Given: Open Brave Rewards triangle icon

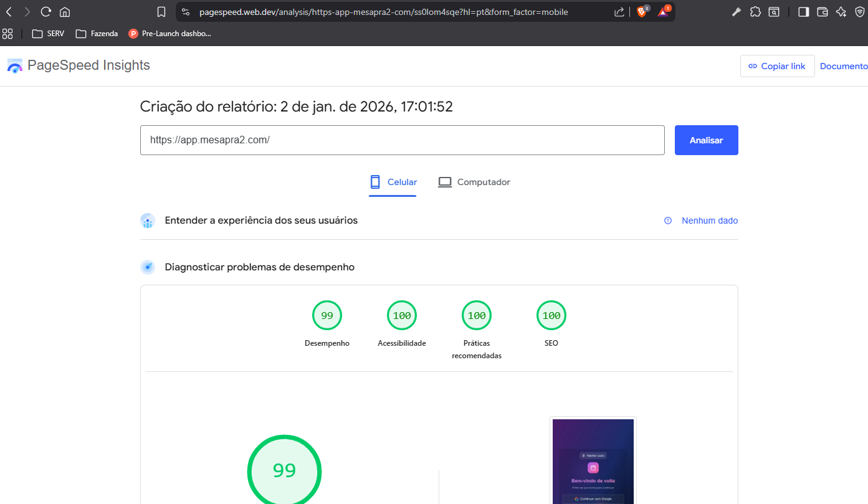Looking at the screenshot, I should [x=664, y=11].
